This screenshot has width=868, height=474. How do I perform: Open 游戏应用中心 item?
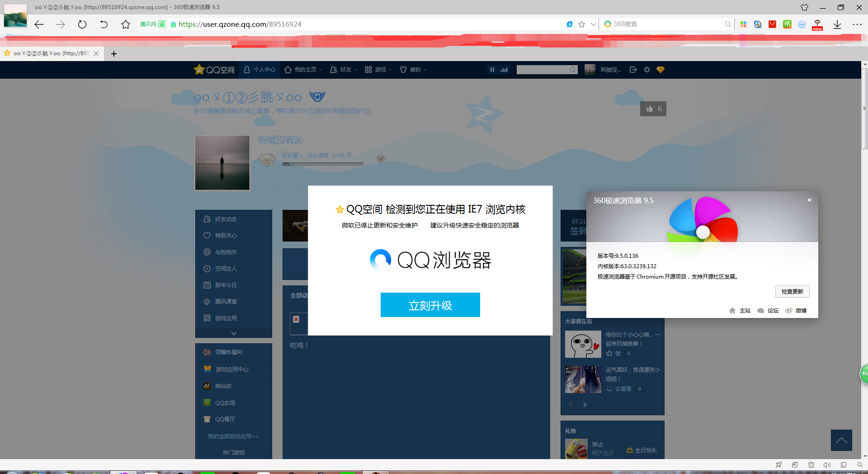[233, 369]
